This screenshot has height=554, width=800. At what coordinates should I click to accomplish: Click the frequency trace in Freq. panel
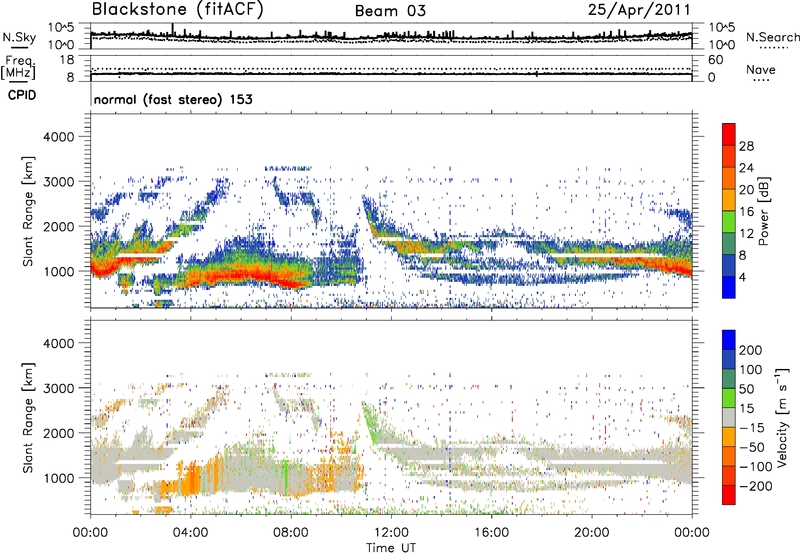click(x=391, y=74)
